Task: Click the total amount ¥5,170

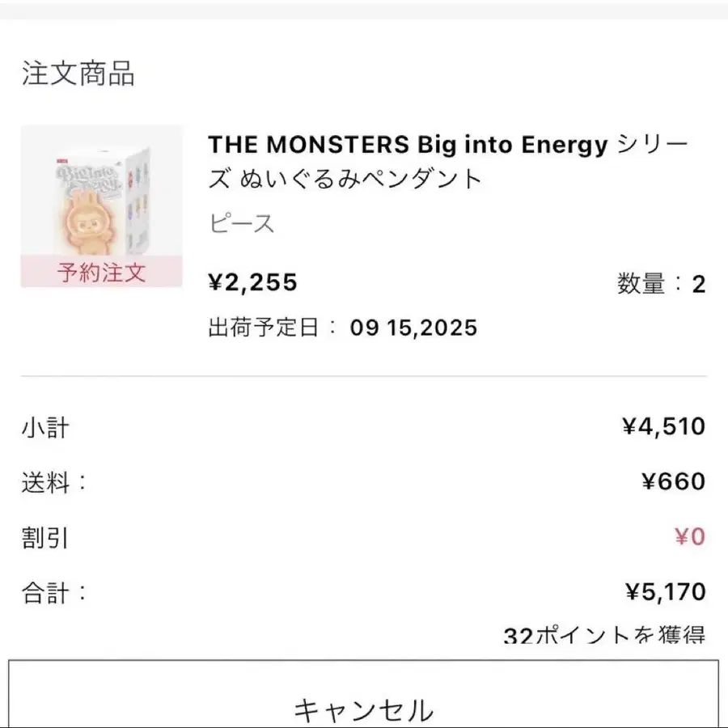Action: pos(666,592)
